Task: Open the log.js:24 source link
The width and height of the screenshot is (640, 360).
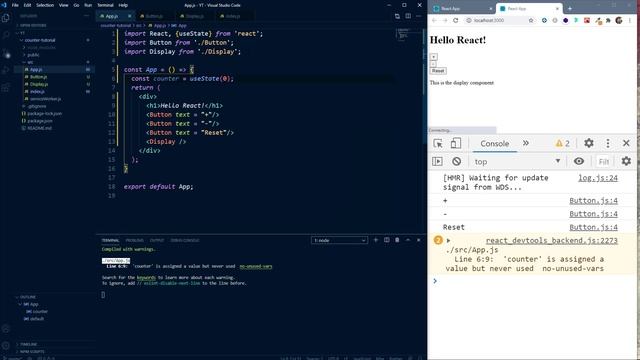Action: point(598,178)
